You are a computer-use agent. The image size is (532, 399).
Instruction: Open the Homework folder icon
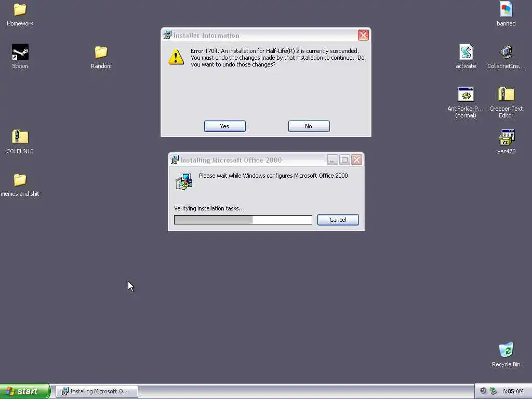[x=20, y=9]
